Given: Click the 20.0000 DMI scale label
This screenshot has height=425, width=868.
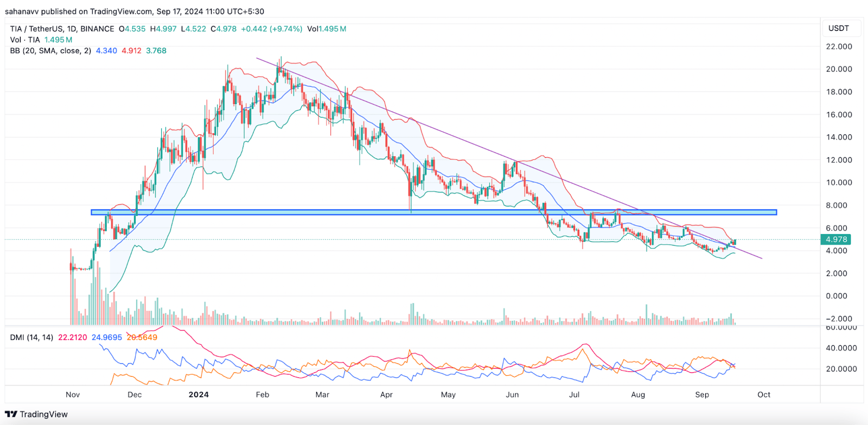Looking at the screenshot, I should point(841,369).
